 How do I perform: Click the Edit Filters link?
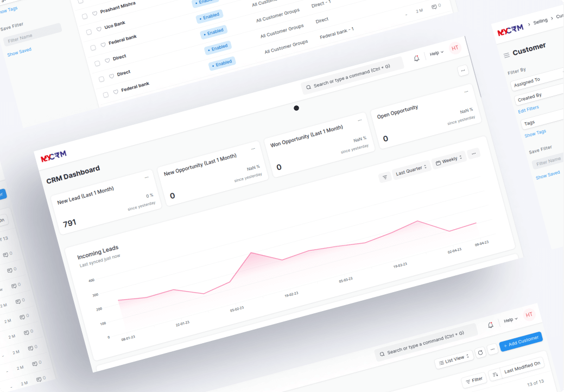tap(528, 109)
